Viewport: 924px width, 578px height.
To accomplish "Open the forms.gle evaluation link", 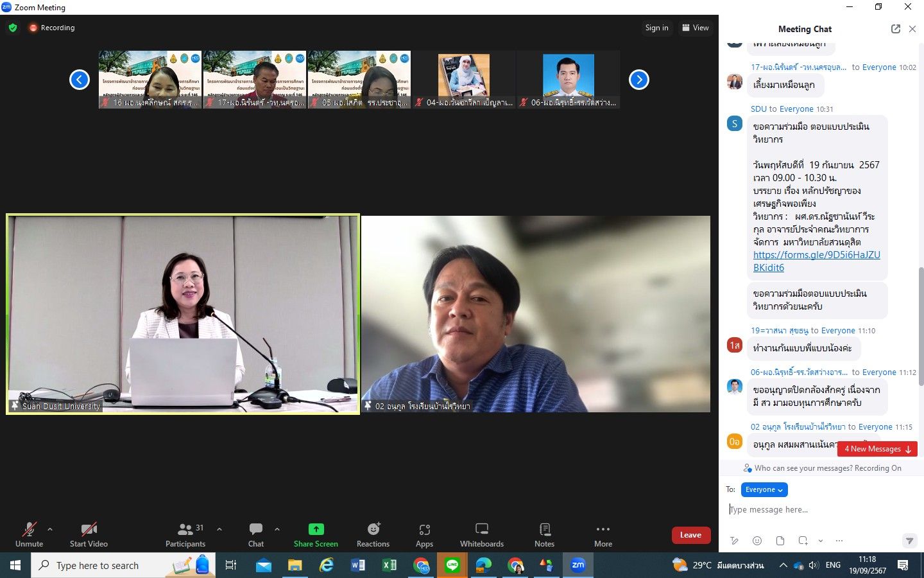I will (816, 261).
